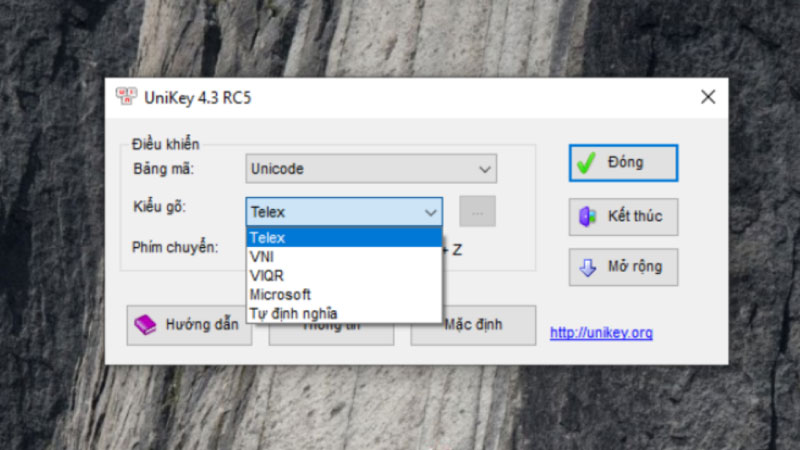This screenshot has height=450, width=800.
Task: Click the UniKey logo icon in title bar
Action: pos(126,96)
